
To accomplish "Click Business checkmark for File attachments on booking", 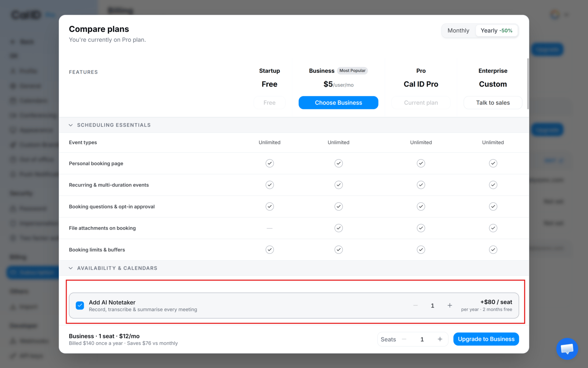I will 338,228.
